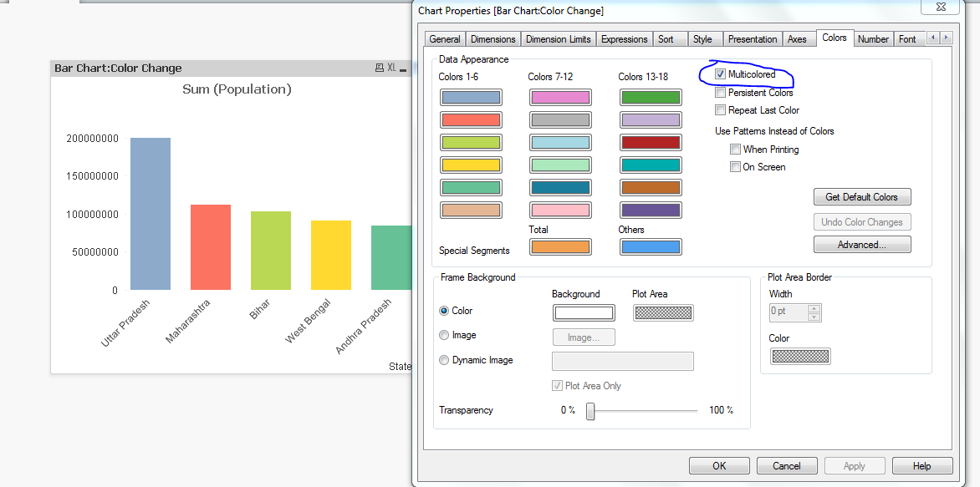This screenshot has height=487, width=980.
Task: Enable patterns When Printing
Action: [x=735, y=149]
